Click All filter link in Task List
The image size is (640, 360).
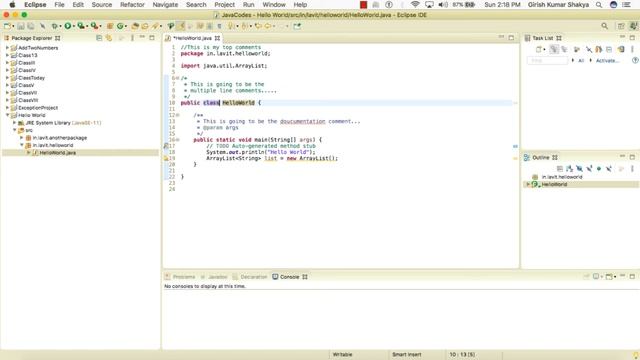(581, 60)
